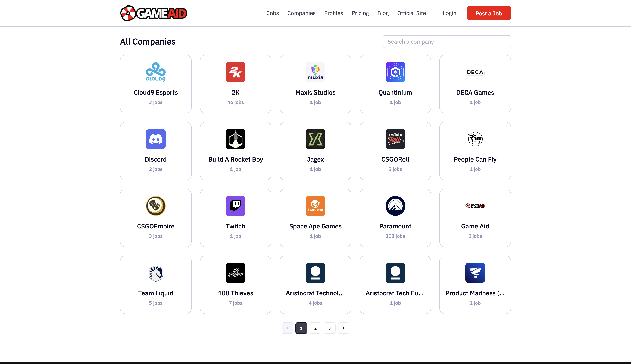
Task: Click the Login link
Action: point(449,13)
